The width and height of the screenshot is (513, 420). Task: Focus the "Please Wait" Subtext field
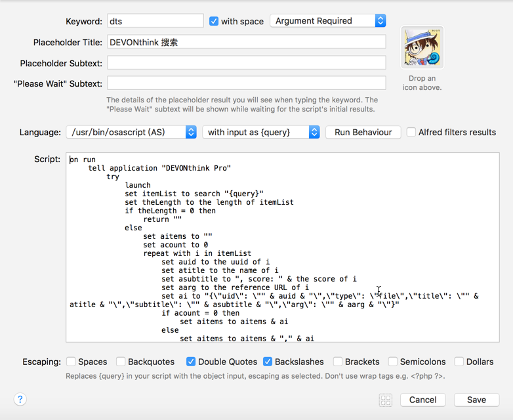247,83
